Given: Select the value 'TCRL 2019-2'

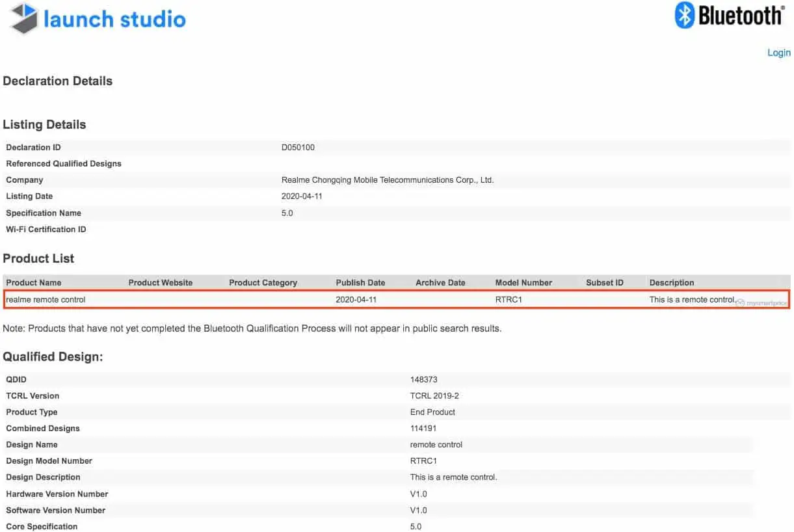Looking at the screenshot, I should pyautogui.click(x=434, y=396).
